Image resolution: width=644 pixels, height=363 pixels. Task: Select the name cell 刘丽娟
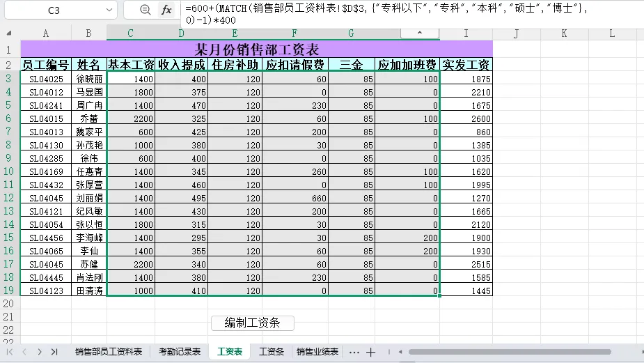(88, 198)
